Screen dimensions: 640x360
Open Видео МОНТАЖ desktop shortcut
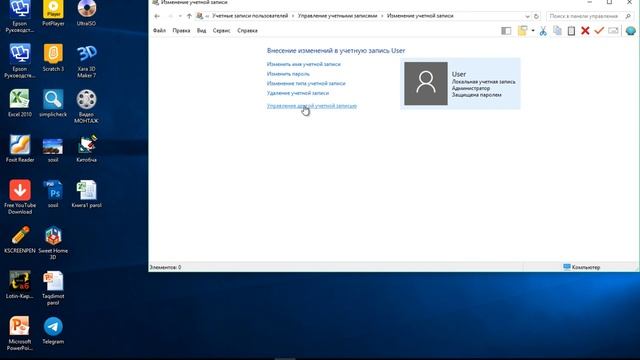coord(87,106)
